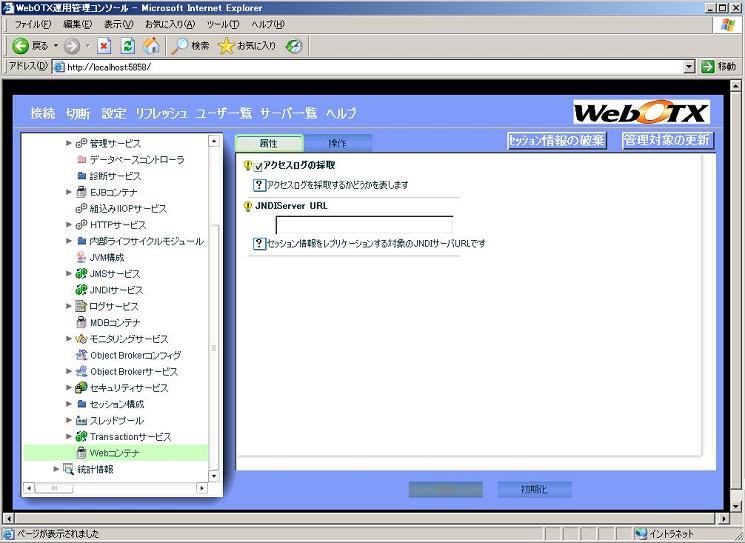Image resolution: width=745 pixels, height=543 pixels.
Task: Click the セキュリティサービス node icon
Action: [x=82, y=388]
